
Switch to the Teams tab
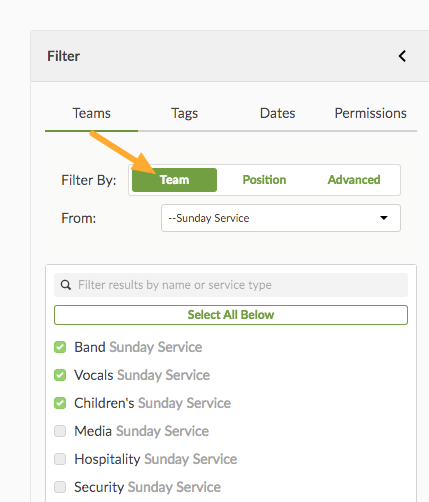click(91, 113)
